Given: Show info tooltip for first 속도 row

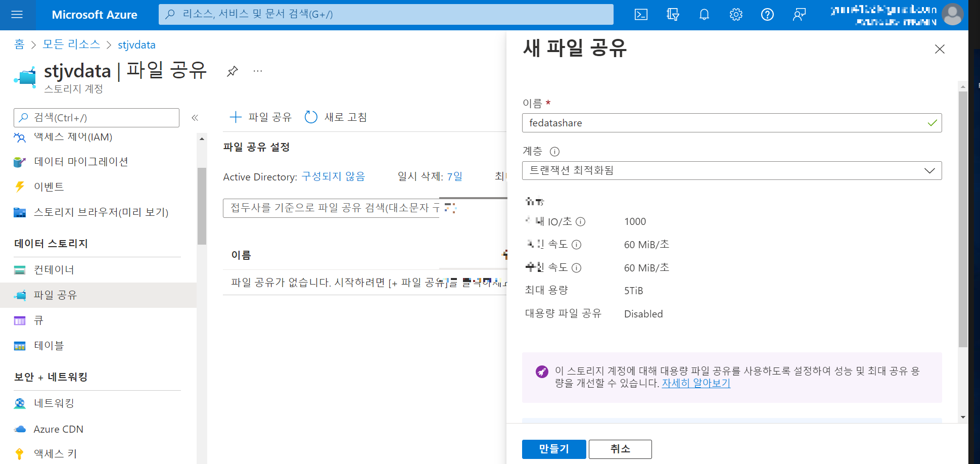Looking at the screenshot, I should coord(576,245).
